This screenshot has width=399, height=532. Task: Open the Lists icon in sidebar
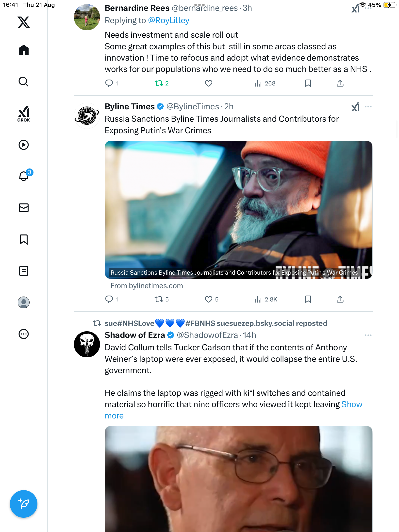pyautogui.click(x=24, y=271)
